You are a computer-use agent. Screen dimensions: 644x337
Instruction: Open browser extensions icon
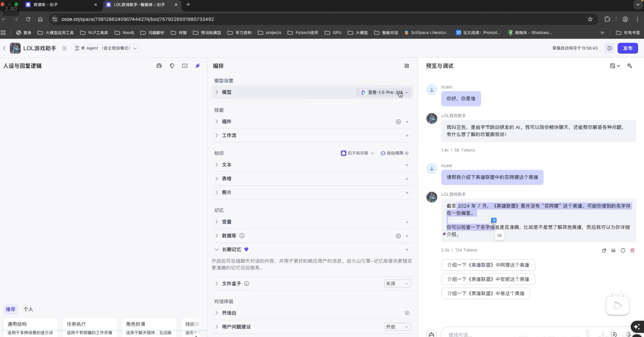(607, 19)
